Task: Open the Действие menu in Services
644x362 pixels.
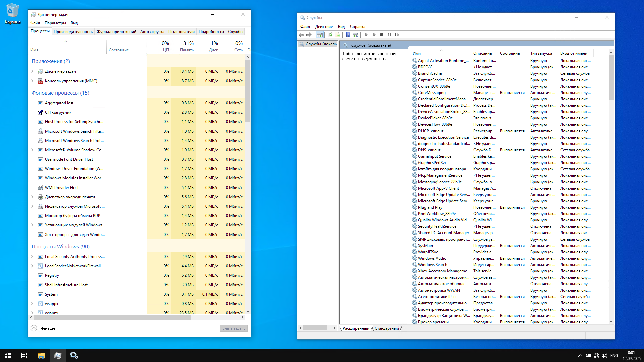Action: (324, 27)
